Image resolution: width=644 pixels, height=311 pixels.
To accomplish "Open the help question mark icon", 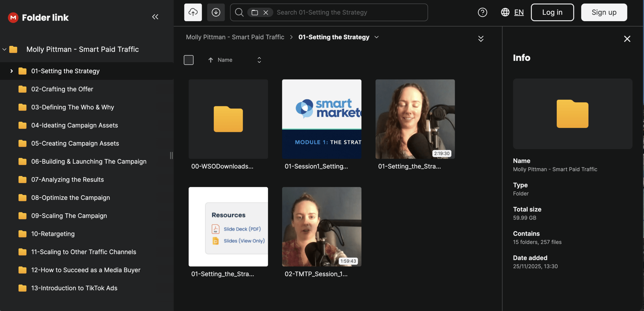I will click(482, 12).
